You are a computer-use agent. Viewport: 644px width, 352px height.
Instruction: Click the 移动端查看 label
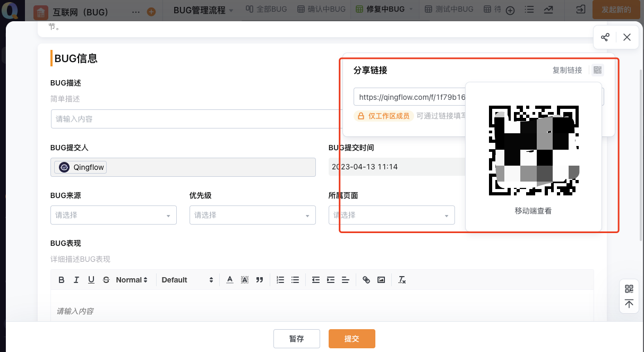pos(533,211)
